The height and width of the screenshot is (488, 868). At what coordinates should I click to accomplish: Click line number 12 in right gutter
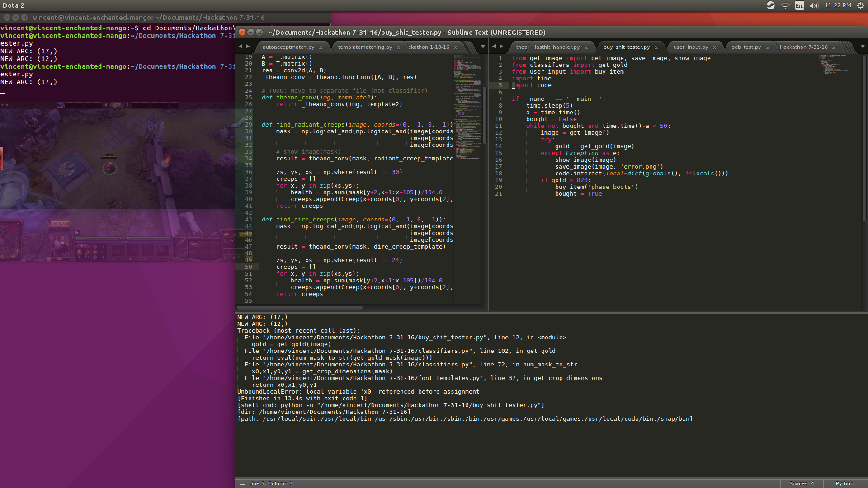point(499,133)
